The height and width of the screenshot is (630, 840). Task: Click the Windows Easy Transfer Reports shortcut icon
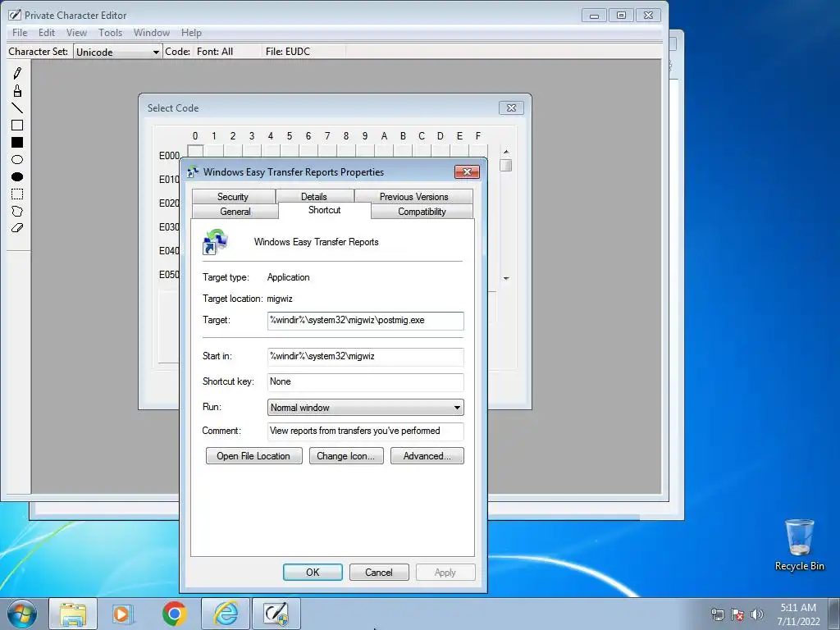[x=216, y=242]
